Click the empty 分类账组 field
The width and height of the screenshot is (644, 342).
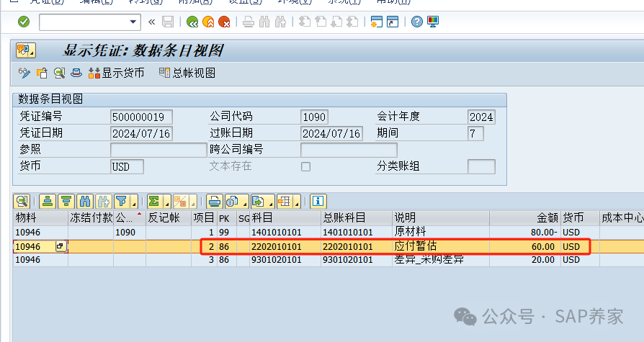point(481,167)
